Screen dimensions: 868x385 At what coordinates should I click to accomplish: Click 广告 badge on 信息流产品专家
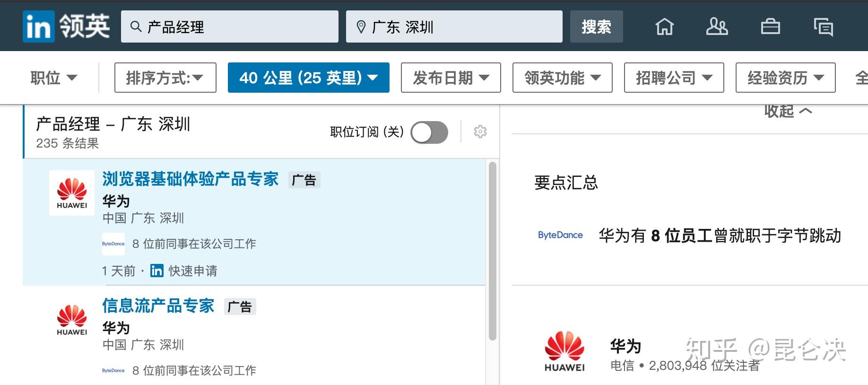(x=240, y=307)
